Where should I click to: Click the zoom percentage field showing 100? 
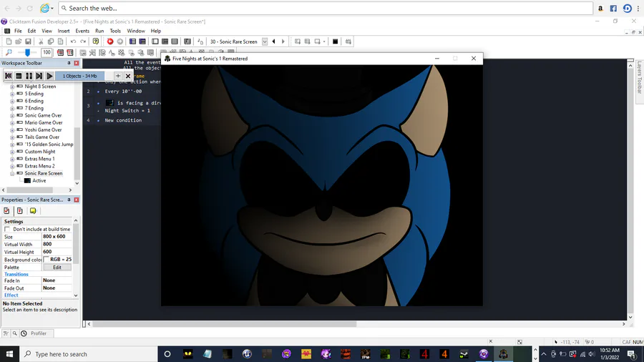coord(47,52)
